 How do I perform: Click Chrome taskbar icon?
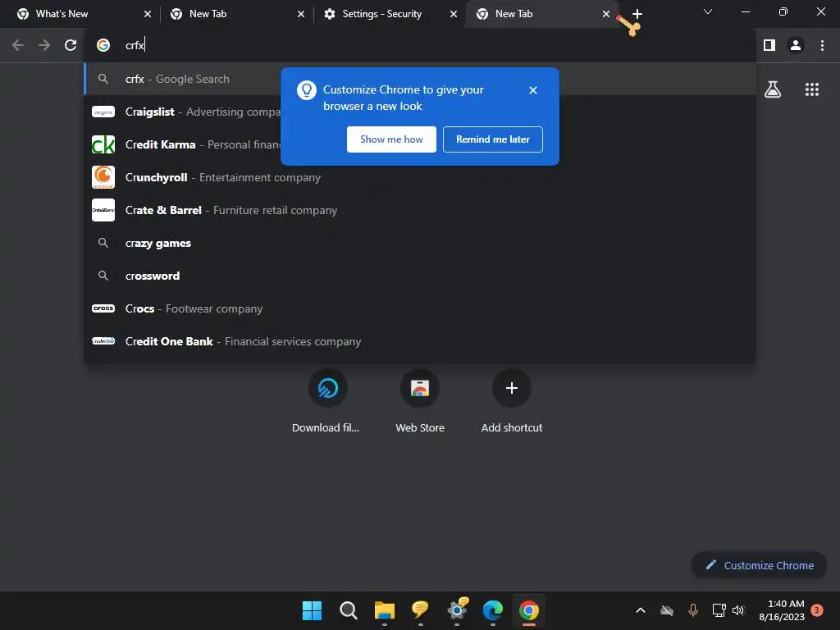(529, 610)
